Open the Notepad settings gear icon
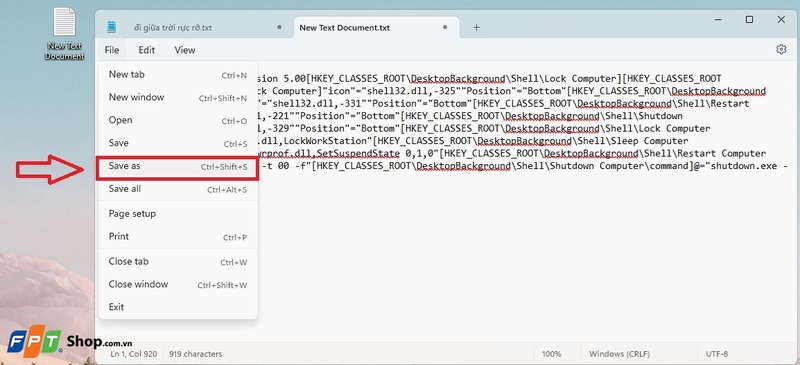 tap(781, 50)
